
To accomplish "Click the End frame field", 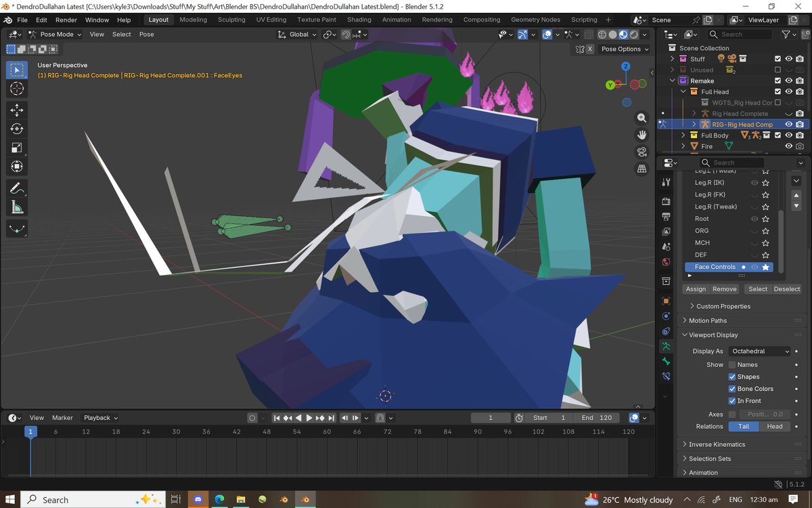I will pyautogui.click(x=597, y=418).
